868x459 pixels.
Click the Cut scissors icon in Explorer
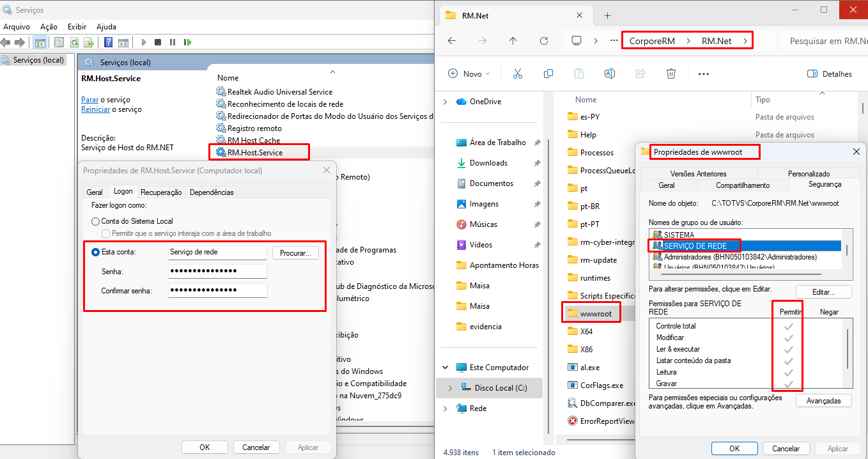tap(518, 74)
